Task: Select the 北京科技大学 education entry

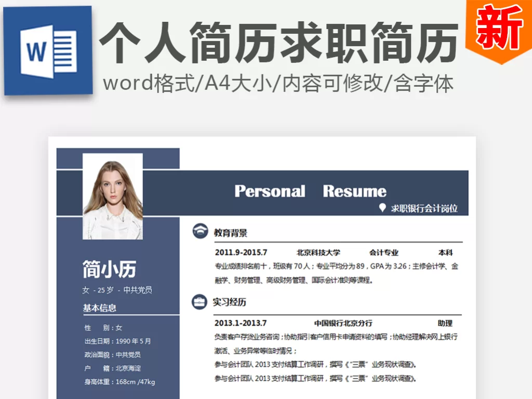Action: [x=318, y=252]
